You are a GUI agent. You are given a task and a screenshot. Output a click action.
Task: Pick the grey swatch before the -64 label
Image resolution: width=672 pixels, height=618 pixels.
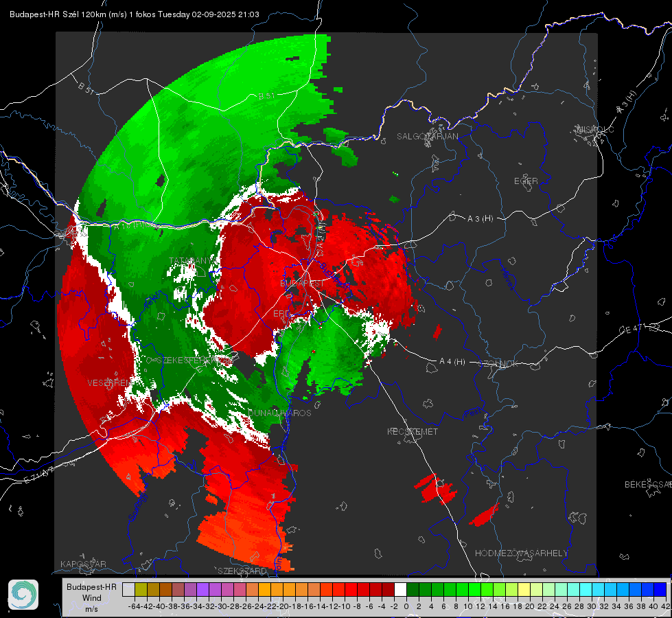coord(128,589)
